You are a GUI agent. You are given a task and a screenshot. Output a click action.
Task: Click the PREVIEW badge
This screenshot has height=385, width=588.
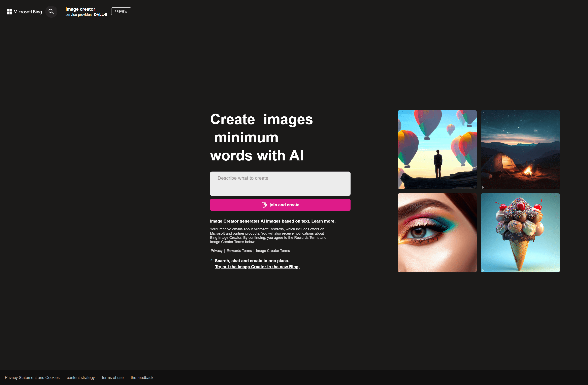coord(121,11)
